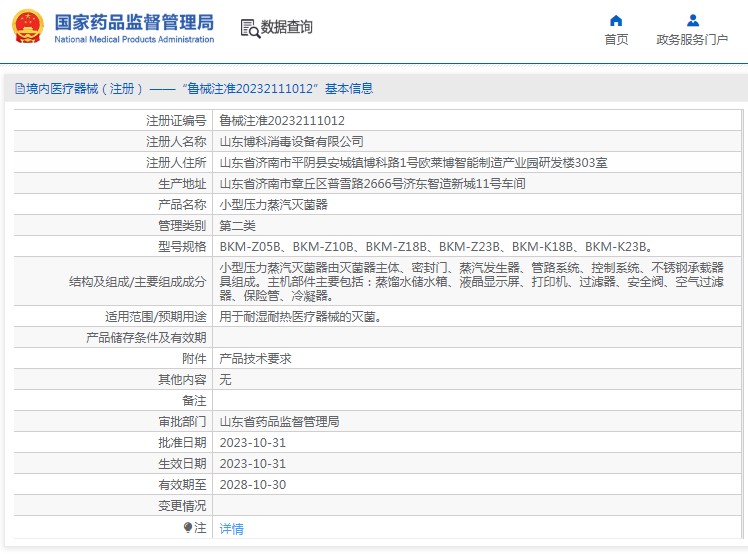Click the 结构及组成/主要组成成分 label
The image size is (748, 554).
click(138, 282)
